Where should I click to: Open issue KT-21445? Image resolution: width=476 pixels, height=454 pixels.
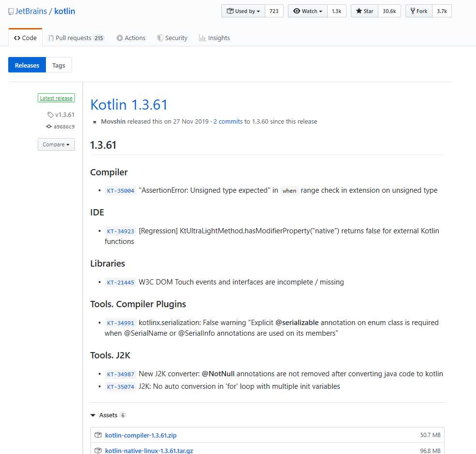click(x=120, y=282)
